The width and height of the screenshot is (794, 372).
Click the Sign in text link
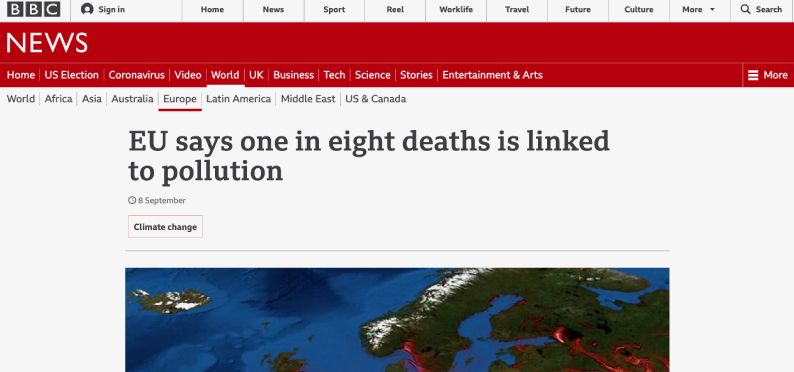(x=111, y=9)
